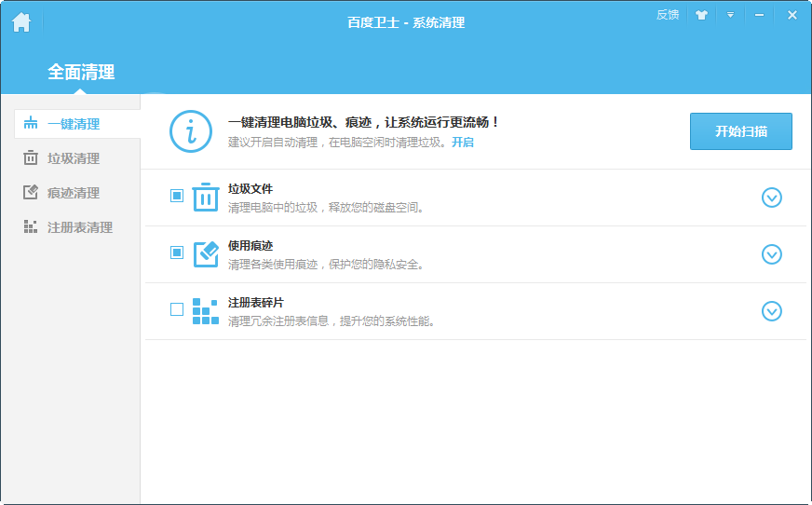Click the large eraser icon for 使用痕迹
812x505 pixels.
tap(206, 254)
